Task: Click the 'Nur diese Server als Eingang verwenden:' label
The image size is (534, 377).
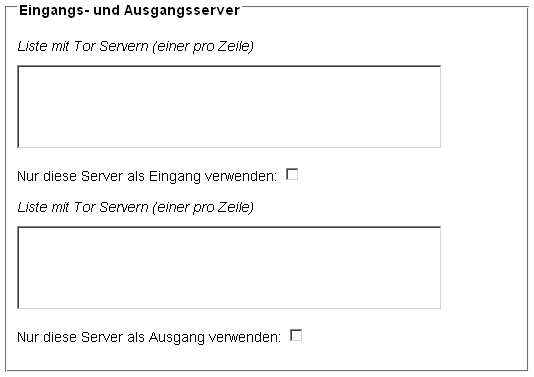Action: click(x=147, y=176)
